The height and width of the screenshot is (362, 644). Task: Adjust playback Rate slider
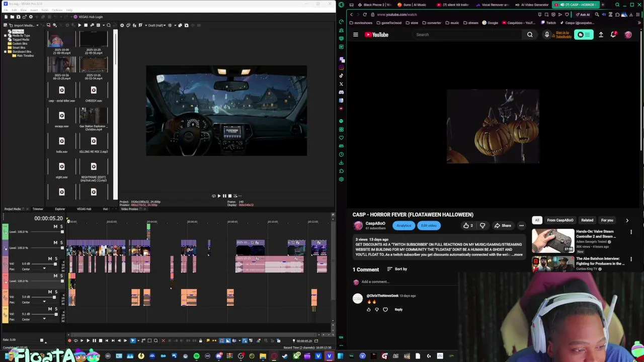tap(42, 340)
